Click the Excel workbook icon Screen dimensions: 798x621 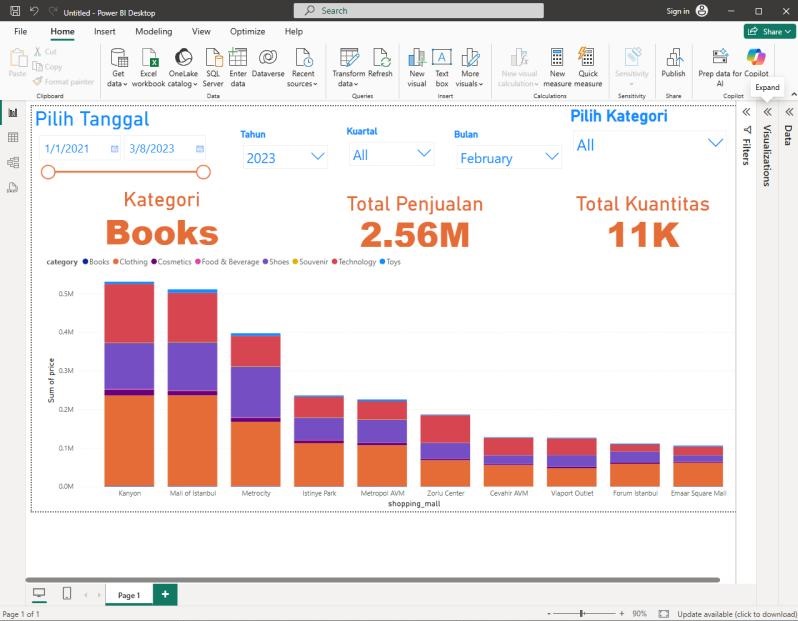tap(148, 58)
